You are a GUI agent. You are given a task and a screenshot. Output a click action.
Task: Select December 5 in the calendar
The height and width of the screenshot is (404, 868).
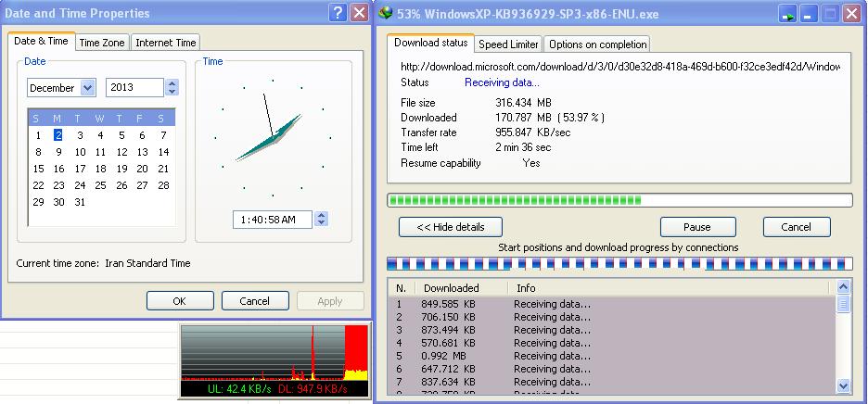pos(121,135)
